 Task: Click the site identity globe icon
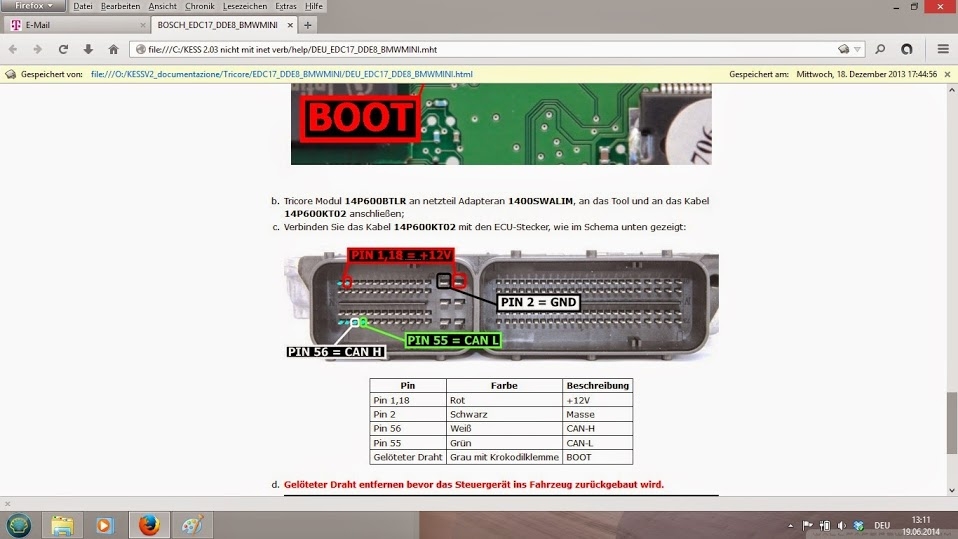click(x=141, y=50)
